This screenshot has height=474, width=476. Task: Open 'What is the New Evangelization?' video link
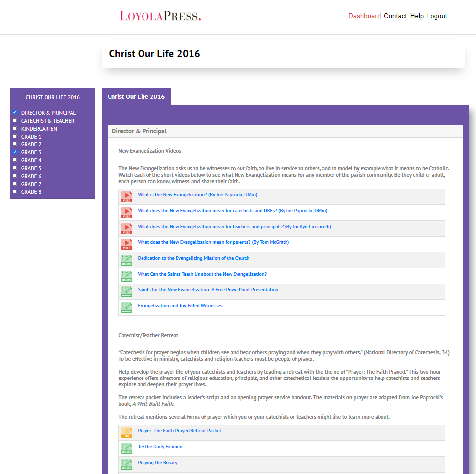pos(197,195)
